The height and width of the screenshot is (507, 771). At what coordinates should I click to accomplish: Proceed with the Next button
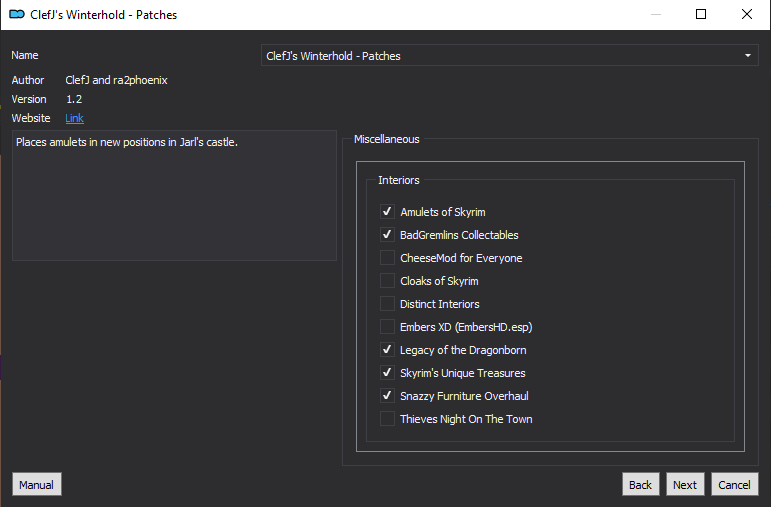(x=685, y=485)
